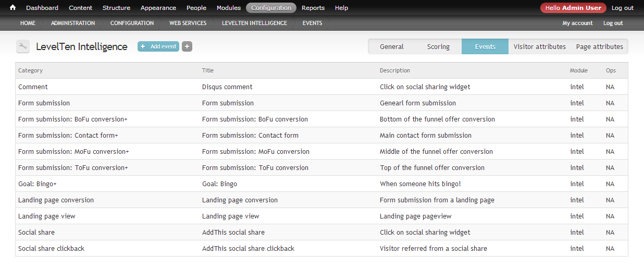Click the small gray plus icon button
This screenshot has width=644, height=267.
(187, 46)
